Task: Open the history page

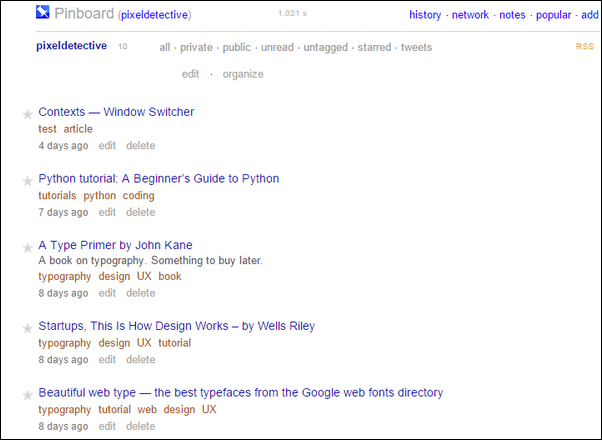Action: click(x=425, y=15)
